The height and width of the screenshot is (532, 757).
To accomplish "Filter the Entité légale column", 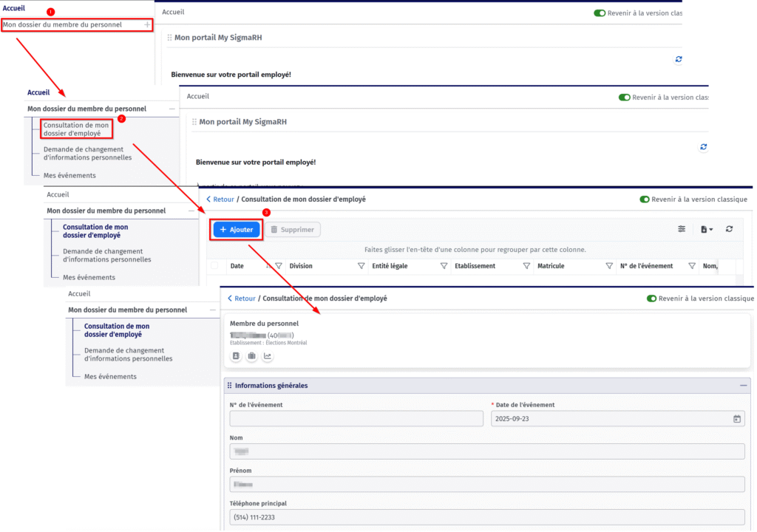I will [444, 266].
